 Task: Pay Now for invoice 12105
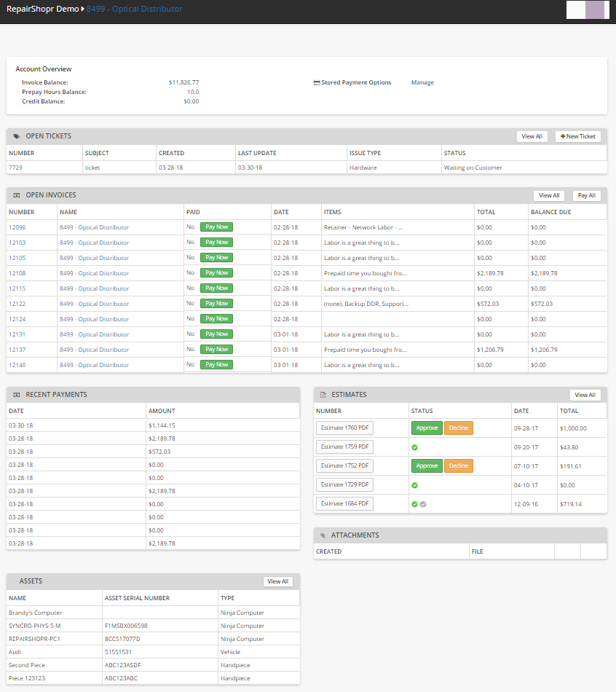click(x=216, y=258)
